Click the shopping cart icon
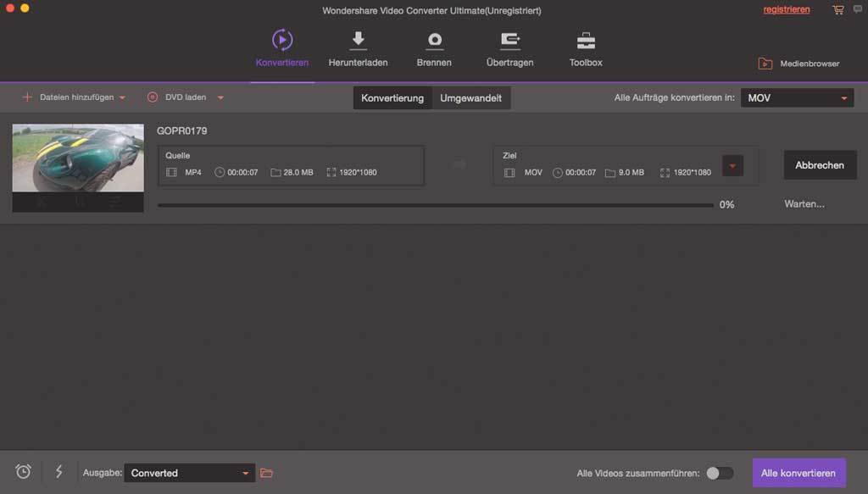Screen dimensions: 868x494 point(838,9)
